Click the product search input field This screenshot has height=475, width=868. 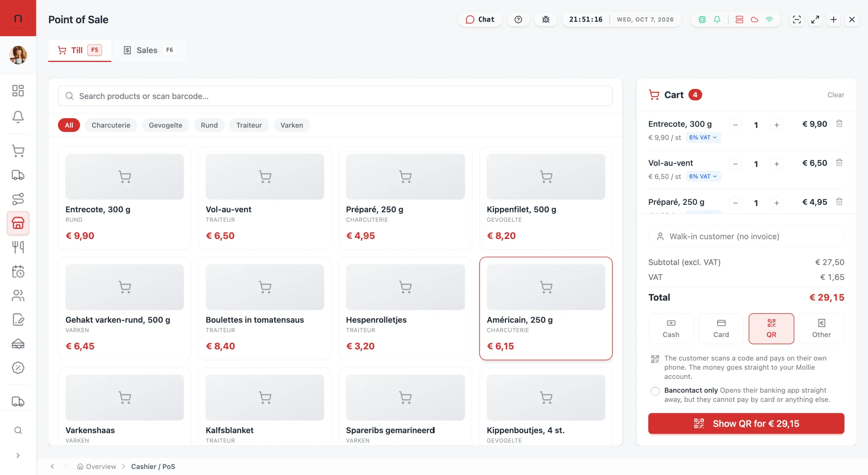click(x=335, y=96)
